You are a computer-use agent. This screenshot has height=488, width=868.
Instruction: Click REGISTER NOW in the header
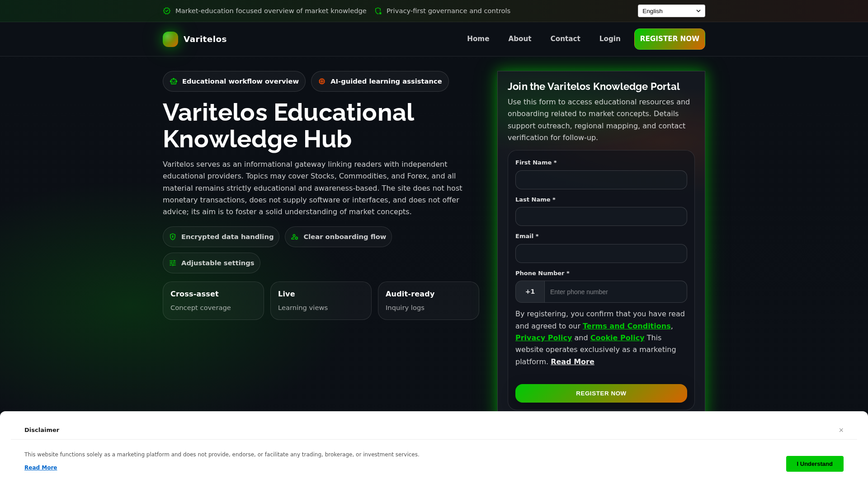click(670, 39)
